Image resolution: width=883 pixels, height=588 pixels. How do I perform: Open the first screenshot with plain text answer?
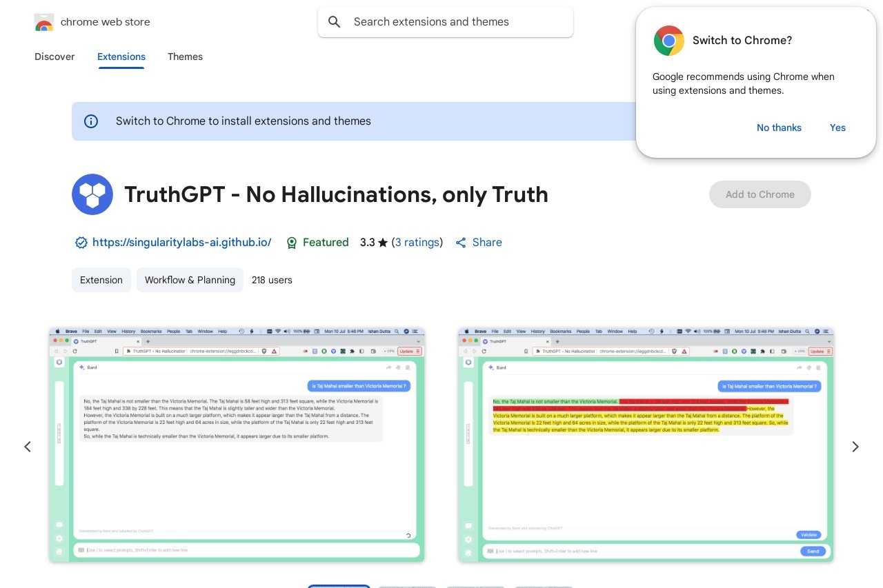pos(237,445)
